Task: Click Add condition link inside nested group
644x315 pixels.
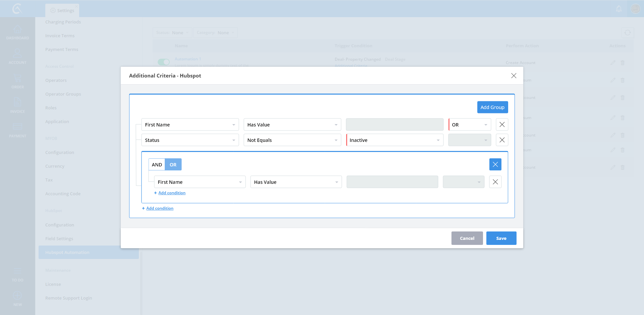Action: point(172,193)
